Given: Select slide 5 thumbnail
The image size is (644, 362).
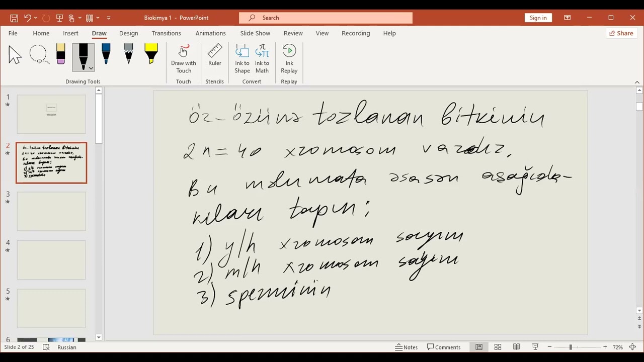Looking at the screenshot, I should coord(51,308).
